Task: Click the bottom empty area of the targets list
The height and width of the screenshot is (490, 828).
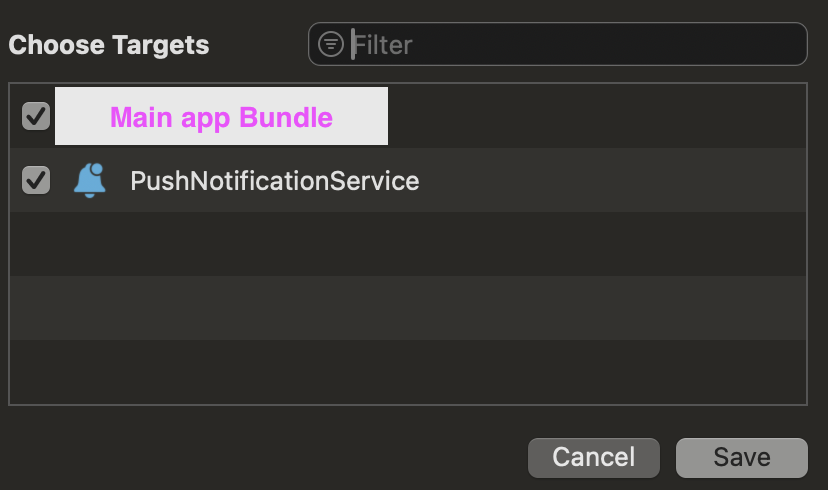Action: (407, 372)
